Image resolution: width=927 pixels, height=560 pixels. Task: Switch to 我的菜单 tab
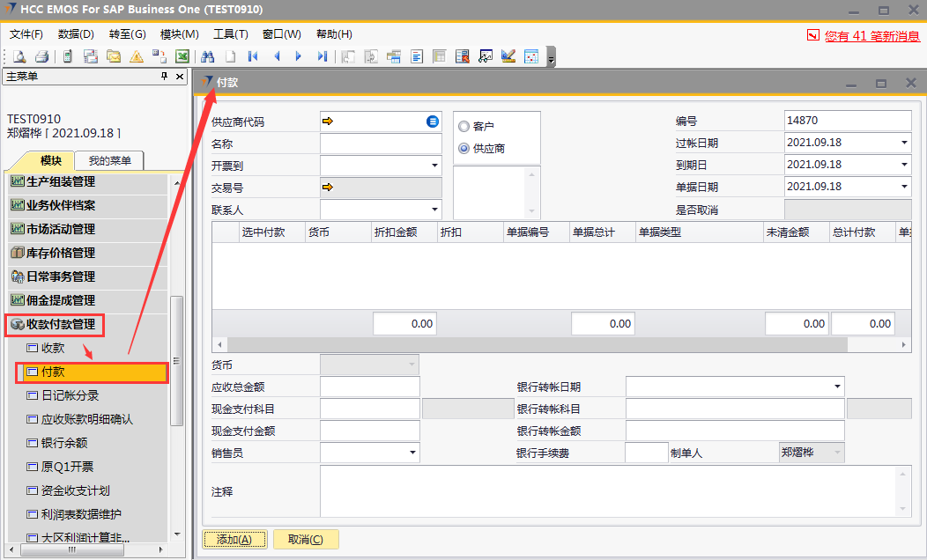109,160
